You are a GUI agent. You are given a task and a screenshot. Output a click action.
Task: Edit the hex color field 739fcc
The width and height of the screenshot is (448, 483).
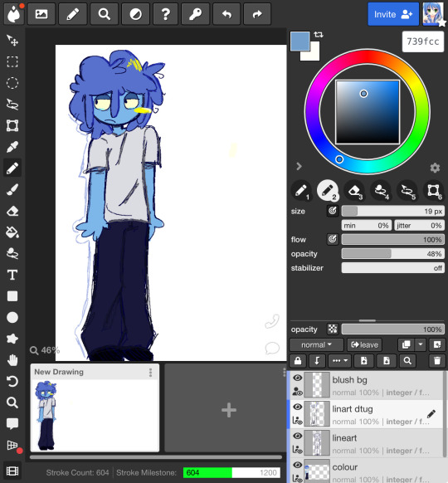[x=423, y=41]
